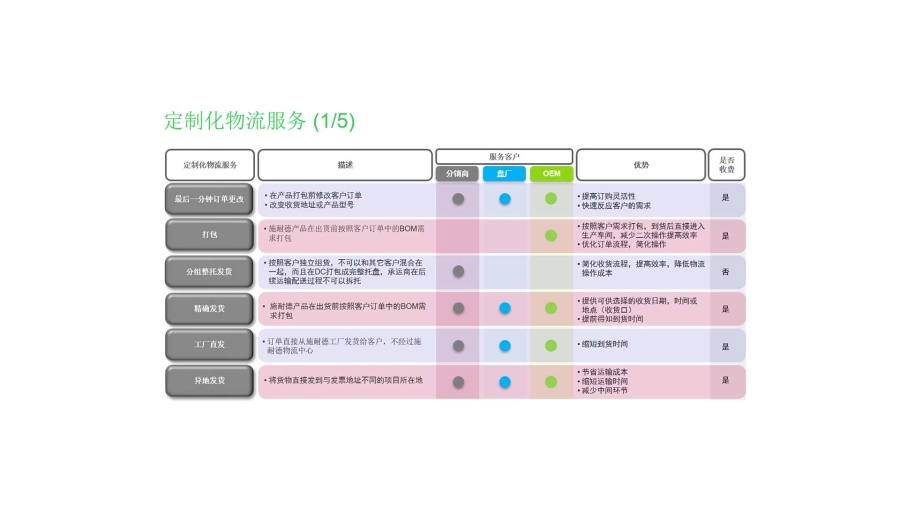Click the 优势 column header
Image resolution: width=900 pixels, height=506 pixels.
coord(641,165)
